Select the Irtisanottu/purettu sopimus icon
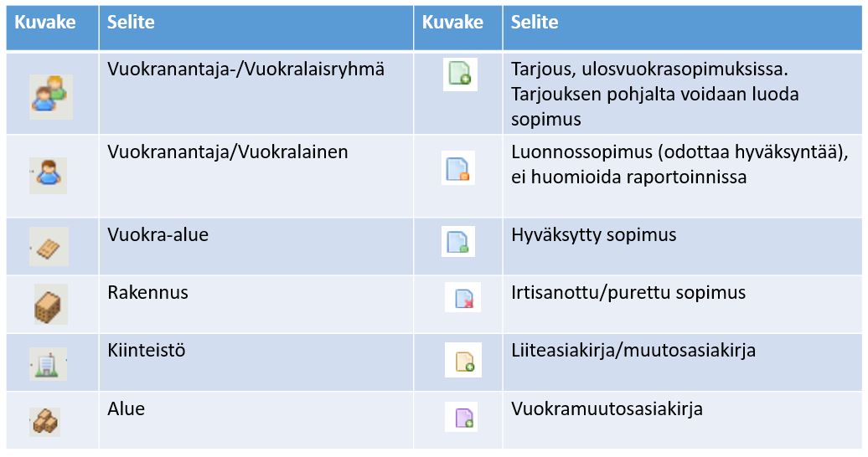The width and height of the screenshot is (868, 457). 462,297
